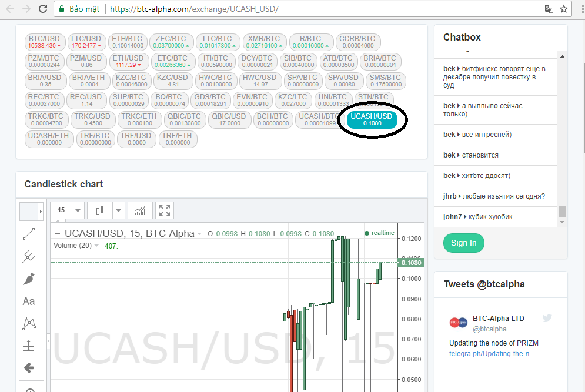Click the chatbox scrollbar thumb
The height and width of the screenshot is (392, 585).
tap(562, 212)
